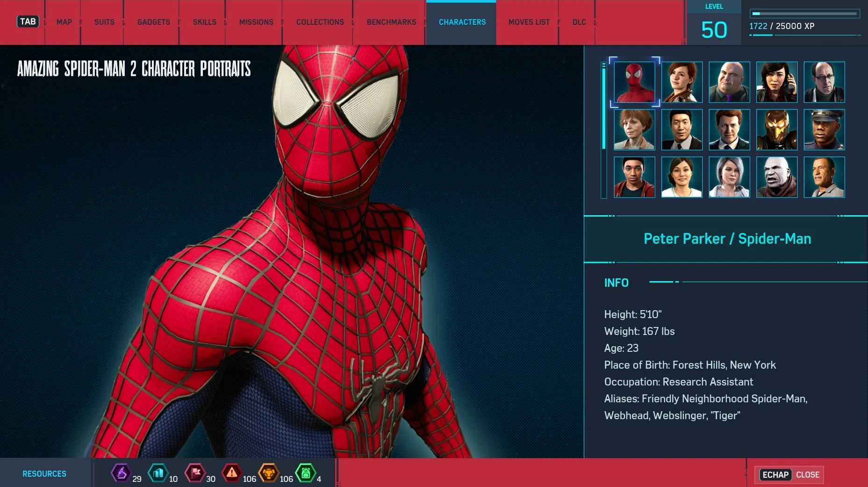Switch to the COLLECTIONS tab
The image size is (868, 487).
pyautogui.click(x=320, y=22)
